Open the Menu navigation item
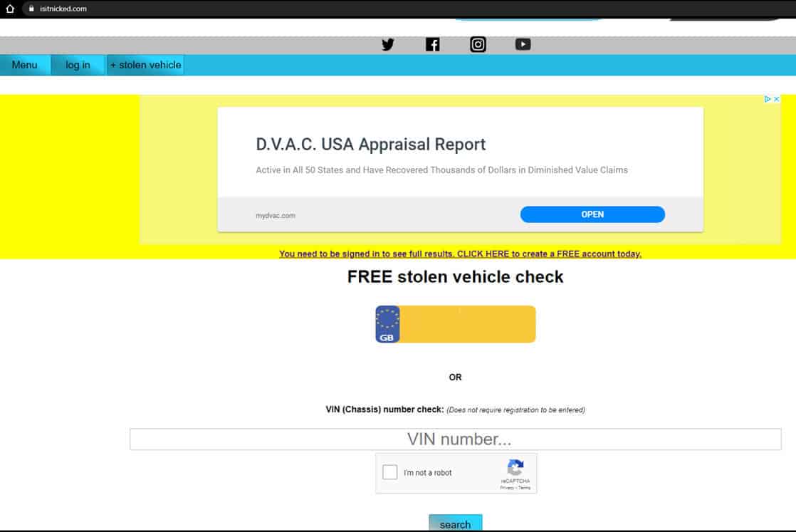 25,65
